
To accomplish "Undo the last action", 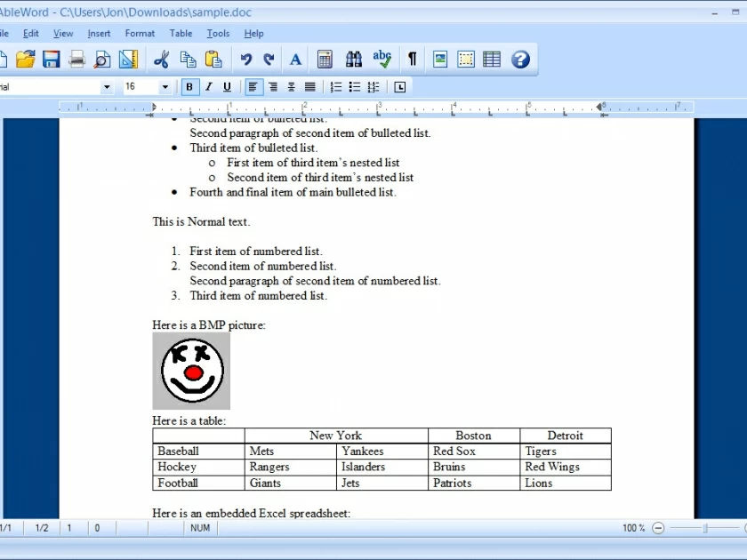I will click(x=245, y=59).
